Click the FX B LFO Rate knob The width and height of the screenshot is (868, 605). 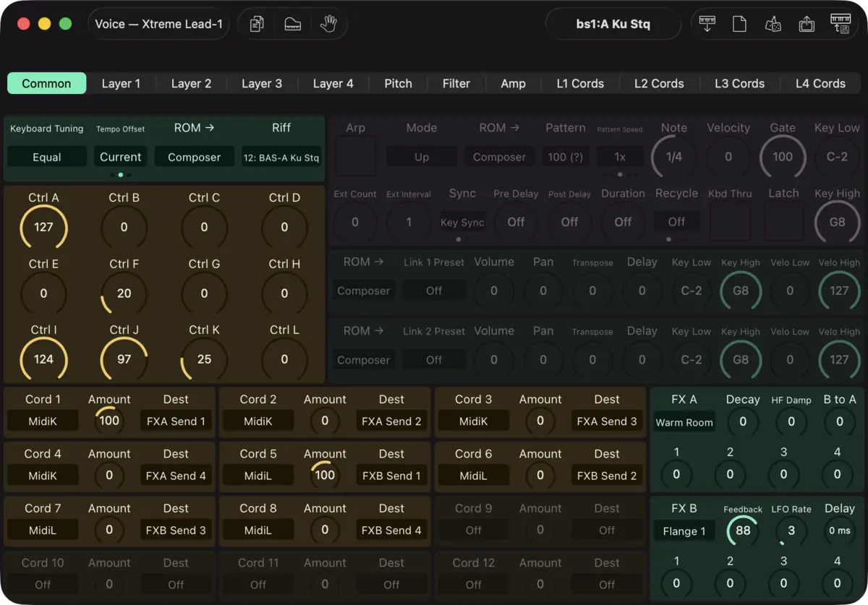click(791, 531)
